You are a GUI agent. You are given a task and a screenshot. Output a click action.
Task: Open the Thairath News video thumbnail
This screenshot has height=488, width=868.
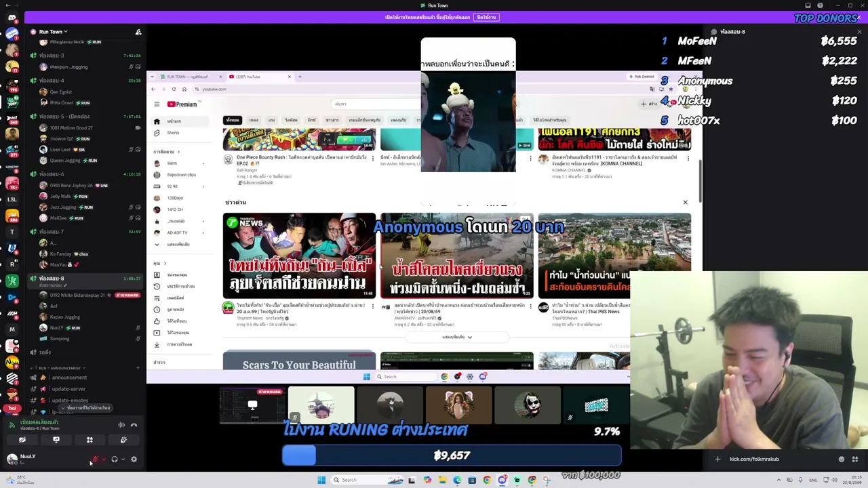[x=299, y=256]
